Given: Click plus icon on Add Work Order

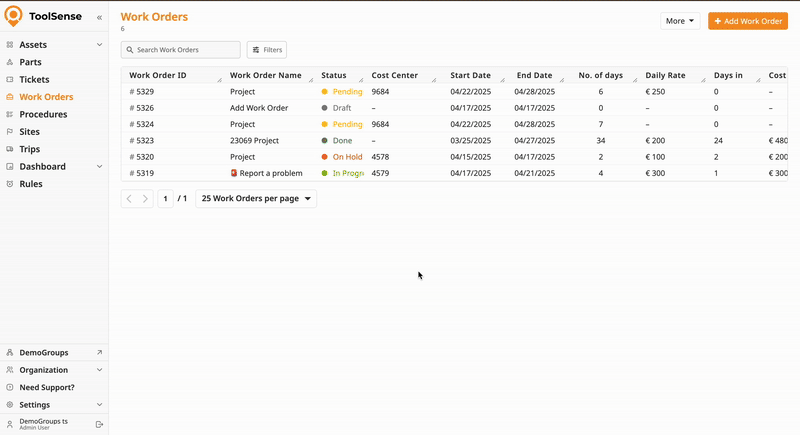Looking at the screenshot, I should [717, 21].
